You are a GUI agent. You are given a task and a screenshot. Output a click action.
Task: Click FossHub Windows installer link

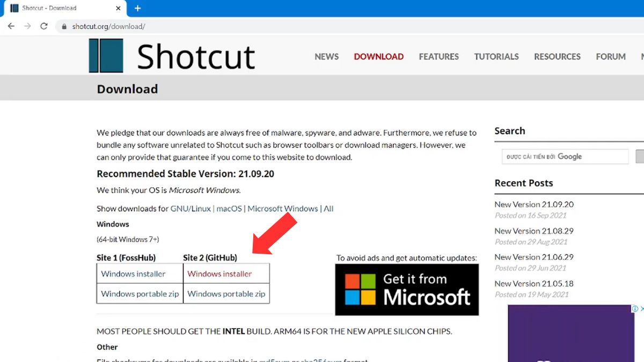(133, 274)
